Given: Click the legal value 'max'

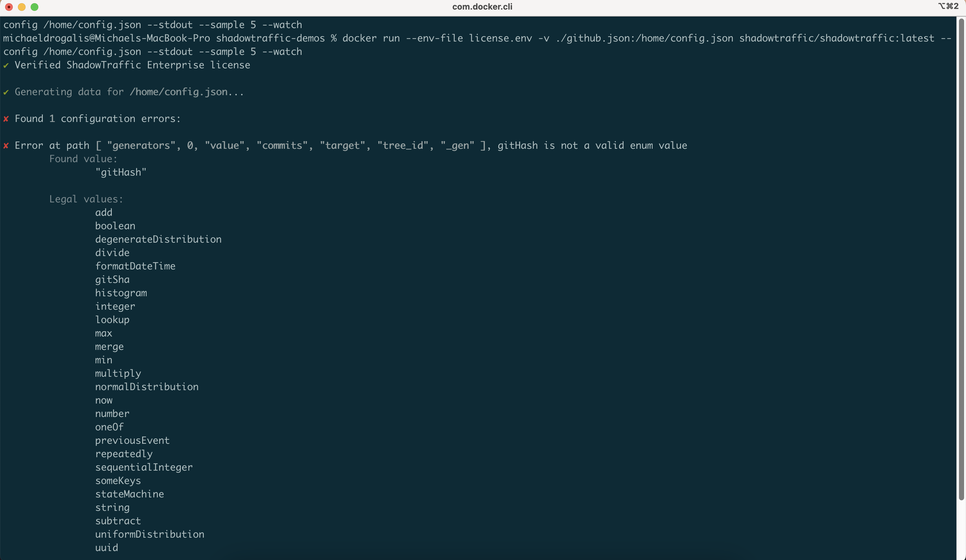Looking at the screenshot, I should (x=103, y=333).
